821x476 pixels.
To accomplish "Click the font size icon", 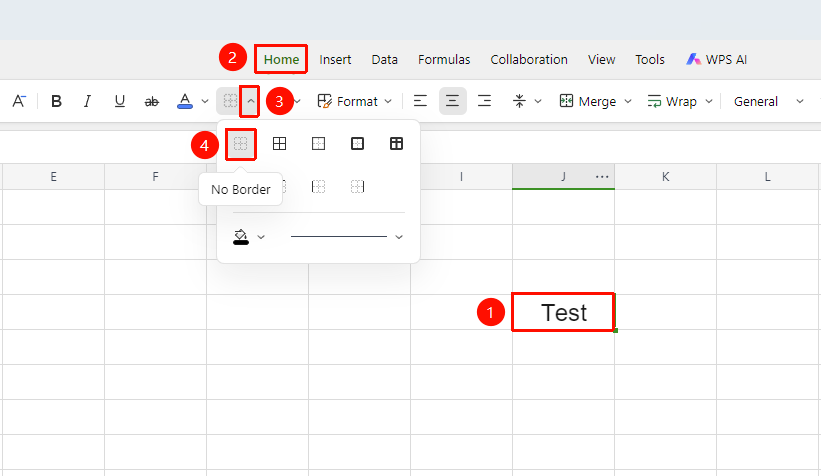I will coord(19,101).
